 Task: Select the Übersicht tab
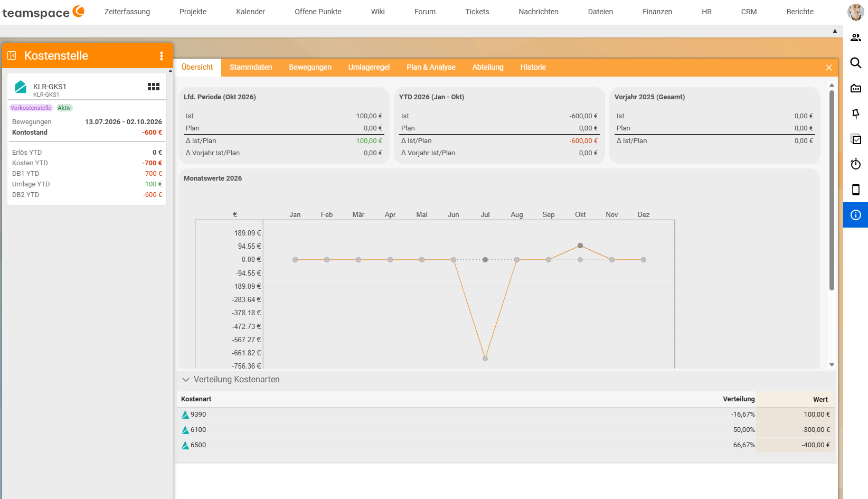point(197,67)
